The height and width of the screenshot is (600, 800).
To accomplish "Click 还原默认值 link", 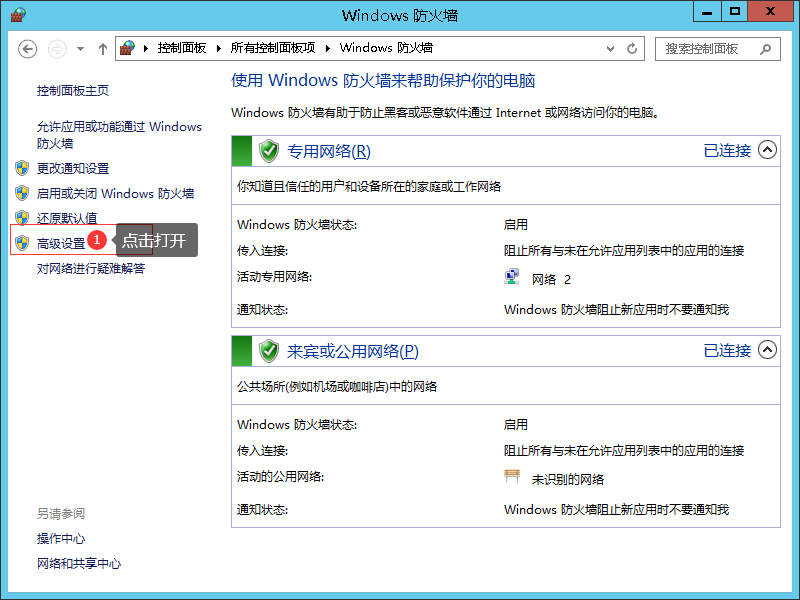I will (67, 218).
